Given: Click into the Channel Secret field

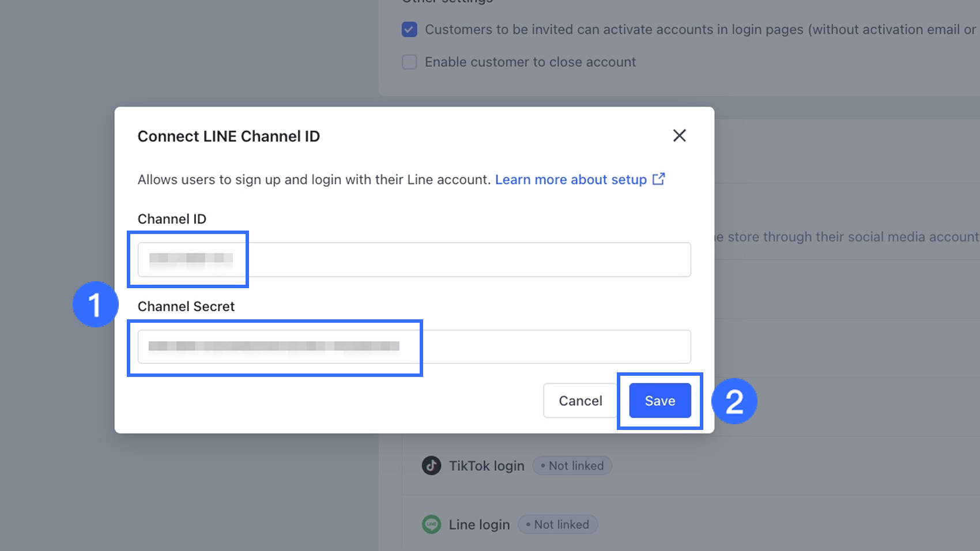Looking at the screenshot, I should pyautogui.click(x=413, y=346).
